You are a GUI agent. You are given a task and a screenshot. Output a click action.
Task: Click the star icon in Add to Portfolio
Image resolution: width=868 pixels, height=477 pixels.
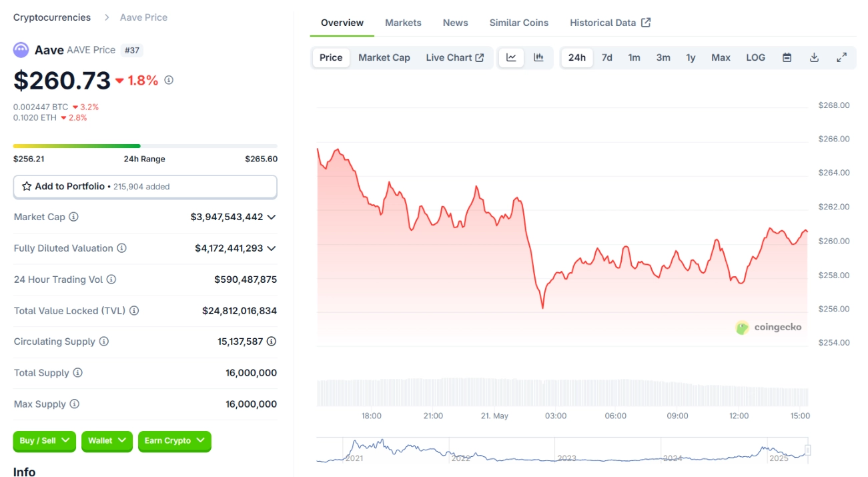27,187
